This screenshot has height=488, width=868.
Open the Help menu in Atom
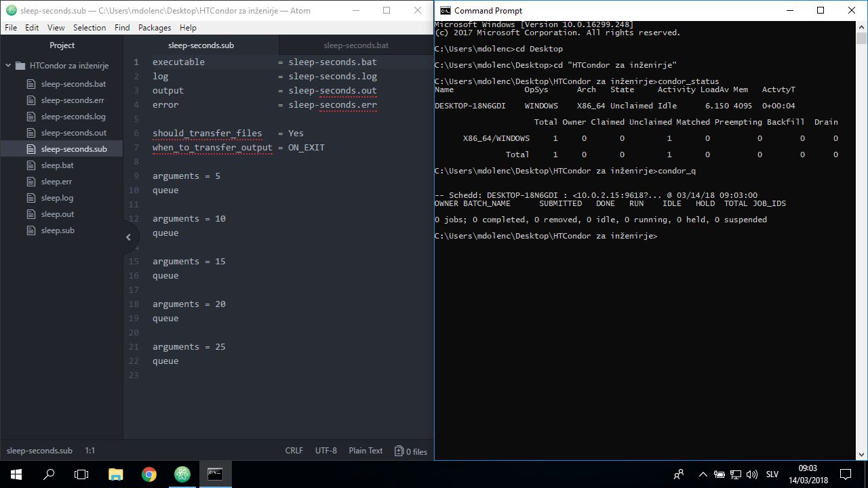tap(188, 28)
